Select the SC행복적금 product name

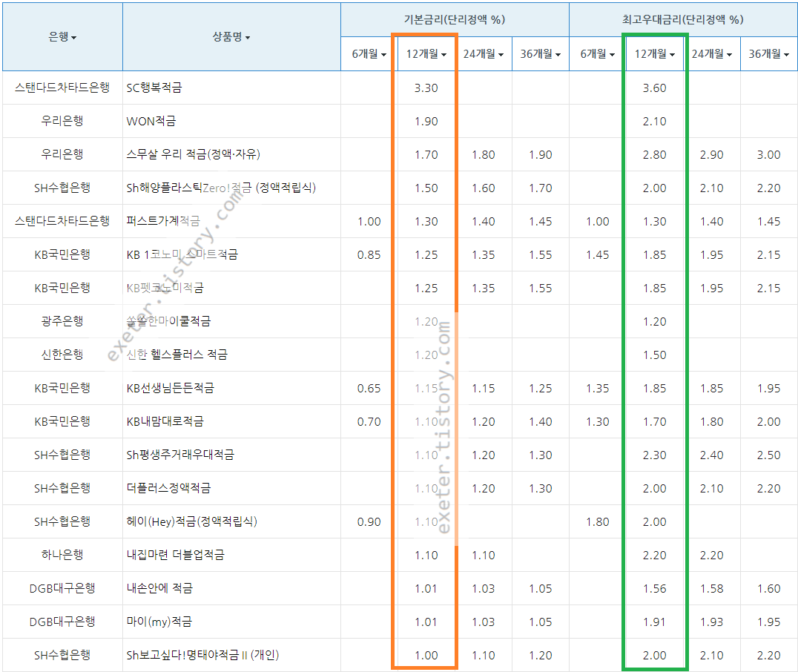point(154,88)
